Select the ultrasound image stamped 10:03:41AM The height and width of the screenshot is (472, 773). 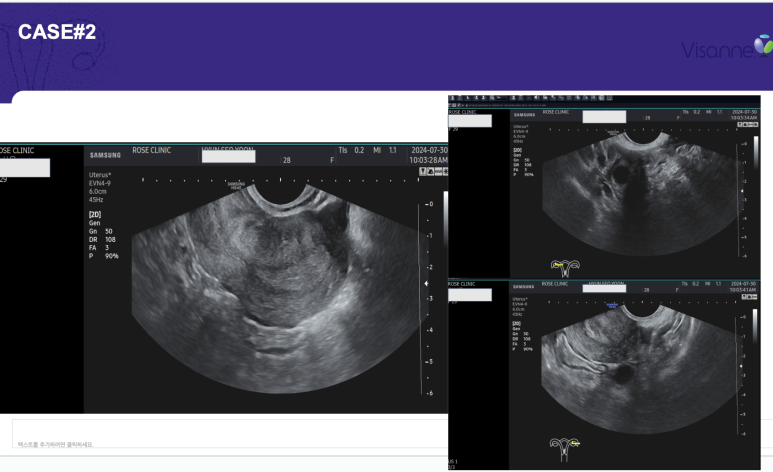click(604, 375)
